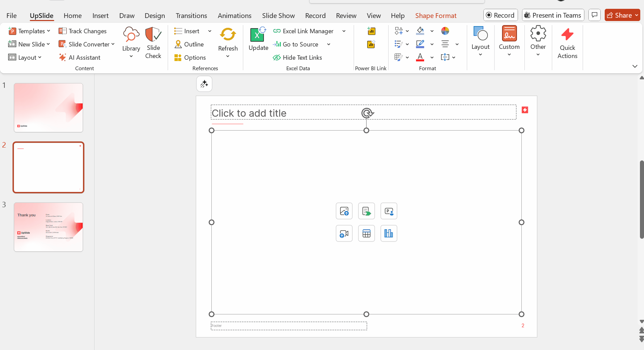
Task: Select the Thank you slide thumbnail
Action: point(48,227)
